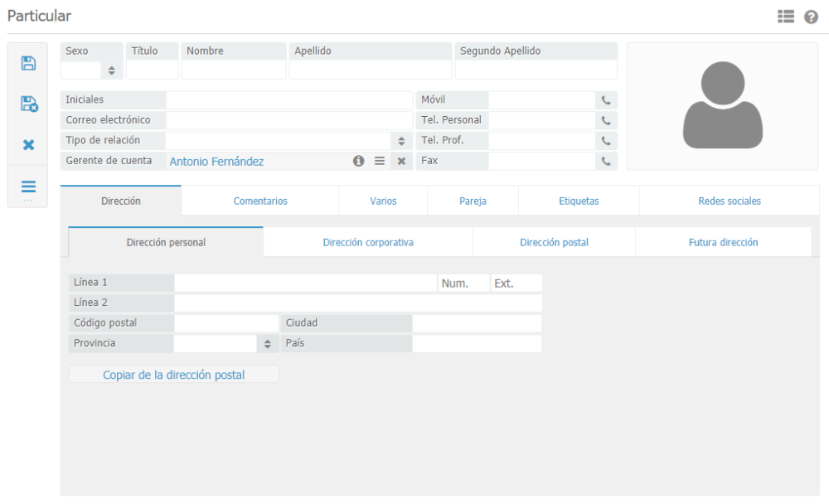829x504 pixels.
Task: Click the Móvil phone call icon
Action: 606,100
